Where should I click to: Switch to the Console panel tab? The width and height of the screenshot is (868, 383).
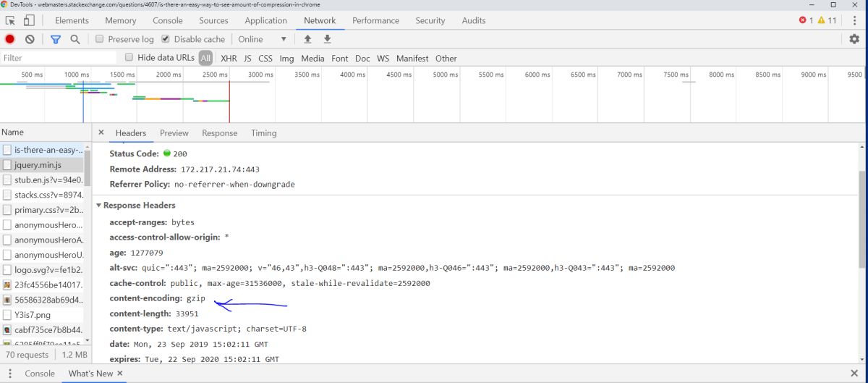tap(168, 20)
